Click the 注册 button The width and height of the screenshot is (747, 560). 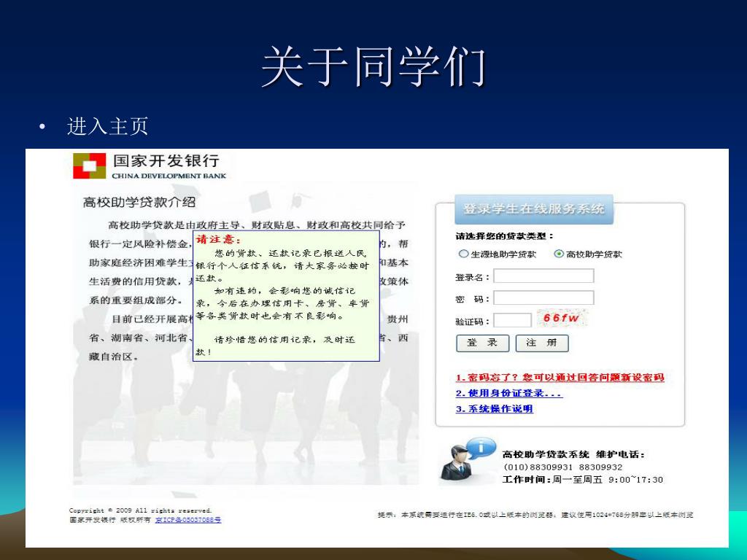[542, 343]
